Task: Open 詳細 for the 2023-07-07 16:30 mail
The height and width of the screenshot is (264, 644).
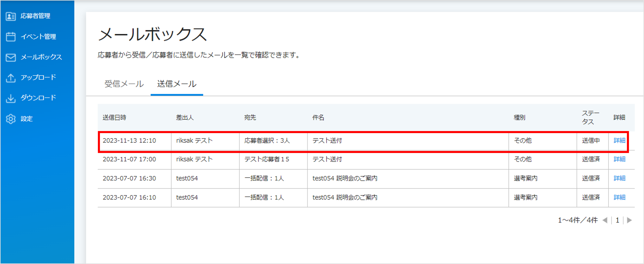Action: pos(619,178)
